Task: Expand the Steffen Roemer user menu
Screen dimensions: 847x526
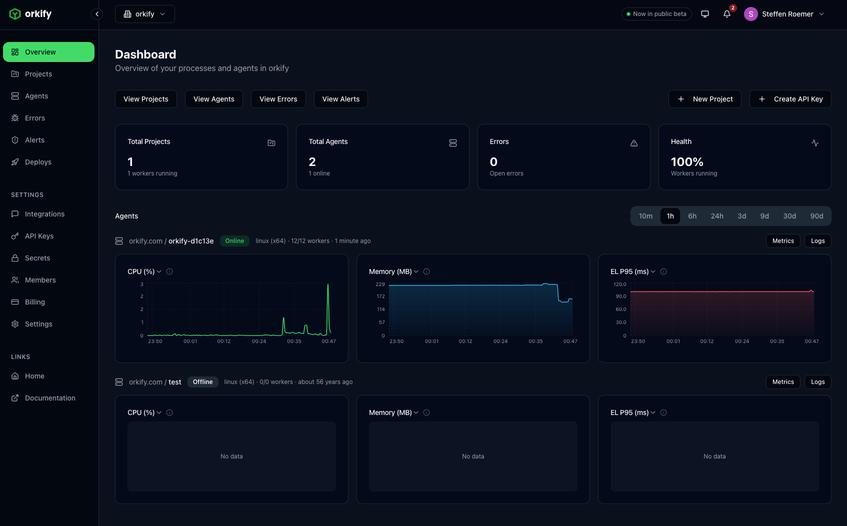Action: (785, 14)
